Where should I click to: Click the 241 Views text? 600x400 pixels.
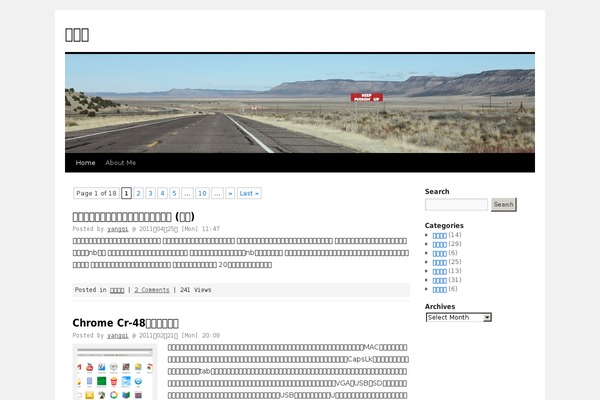[196, 290]
